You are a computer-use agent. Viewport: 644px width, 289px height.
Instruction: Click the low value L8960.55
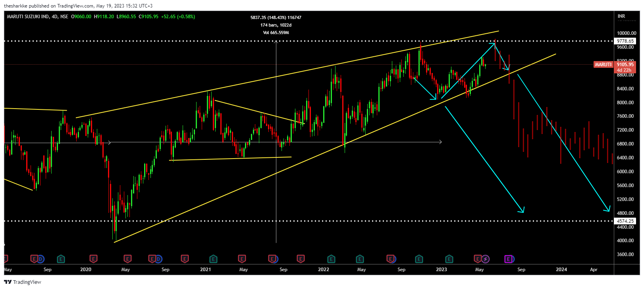pyautogui.click(x=126, y=17)
